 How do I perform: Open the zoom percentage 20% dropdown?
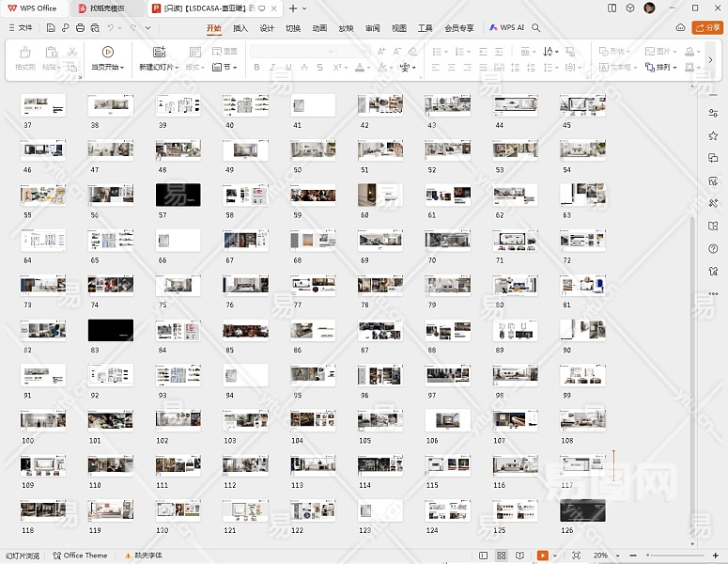pos(615,556)
